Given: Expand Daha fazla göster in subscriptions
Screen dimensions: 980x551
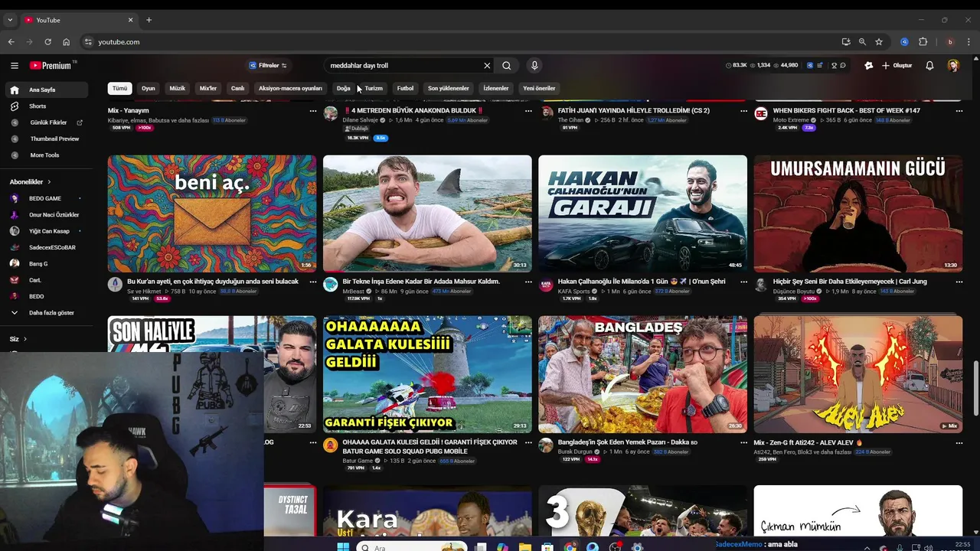Looking at the screenshot, I should [47, 312].
